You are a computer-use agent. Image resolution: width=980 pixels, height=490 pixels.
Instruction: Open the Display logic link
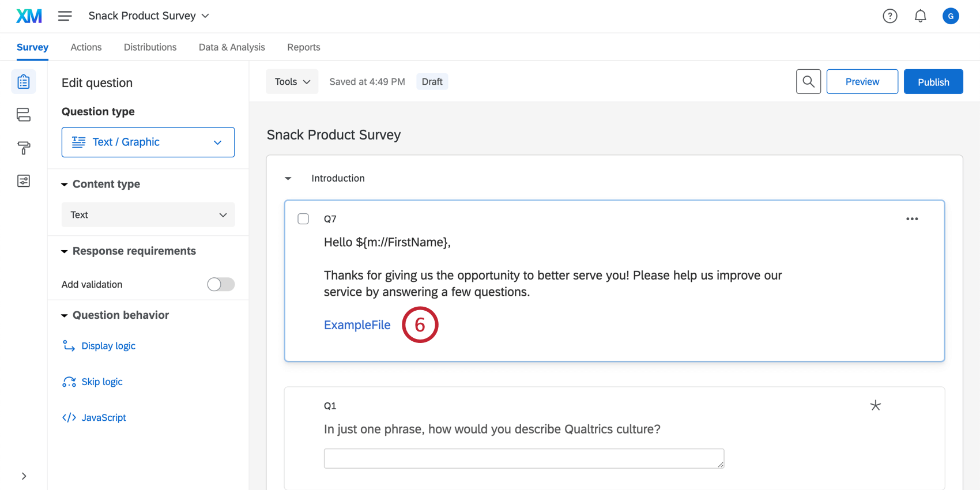(108, 346)
